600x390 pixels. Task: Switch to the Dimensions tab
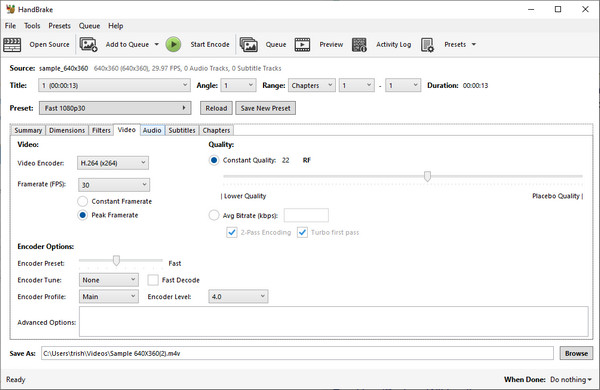tap(67, 130)
